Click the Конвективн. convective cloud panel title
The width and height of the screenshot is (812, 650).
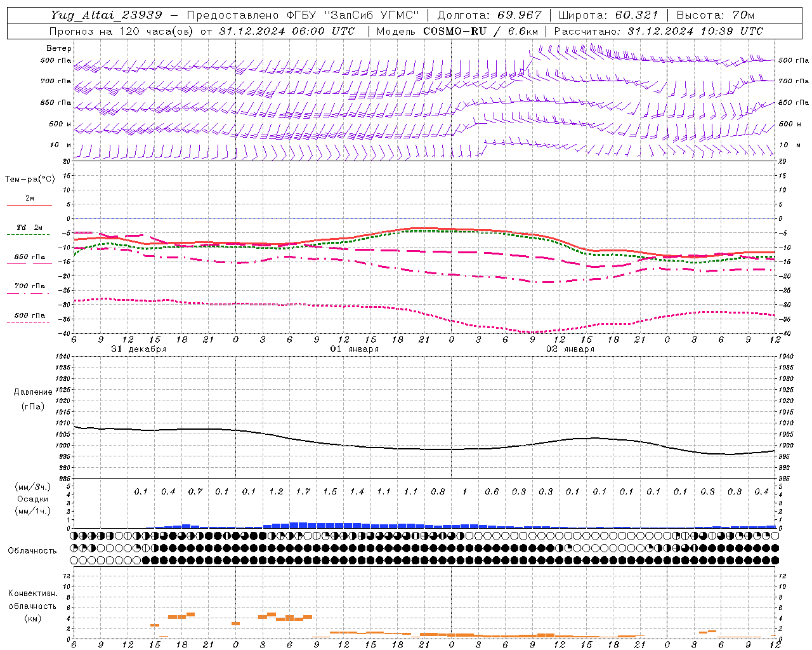point(32,594)
